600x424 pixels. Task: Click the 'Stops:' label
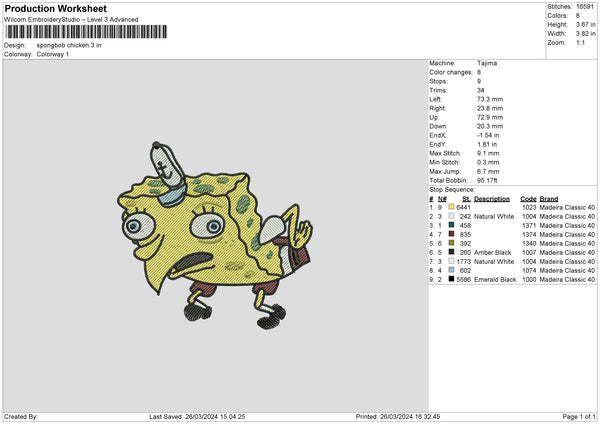tap(438, 81)
